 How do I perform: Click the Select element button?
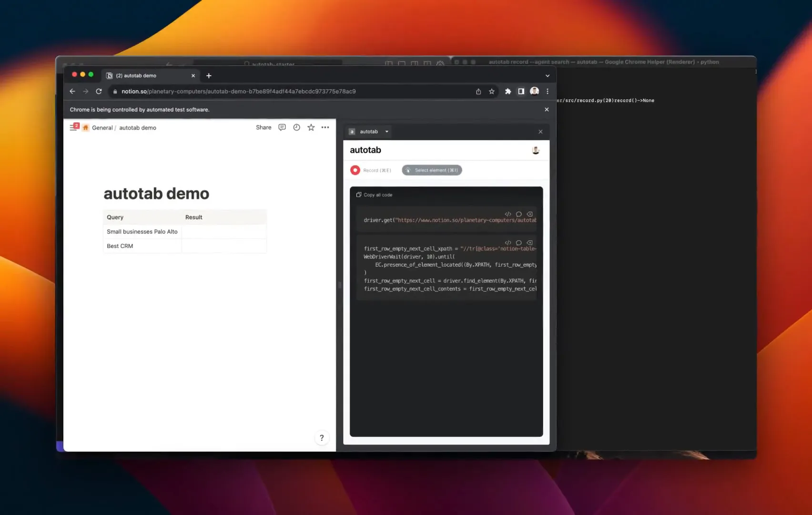[432, 170]
